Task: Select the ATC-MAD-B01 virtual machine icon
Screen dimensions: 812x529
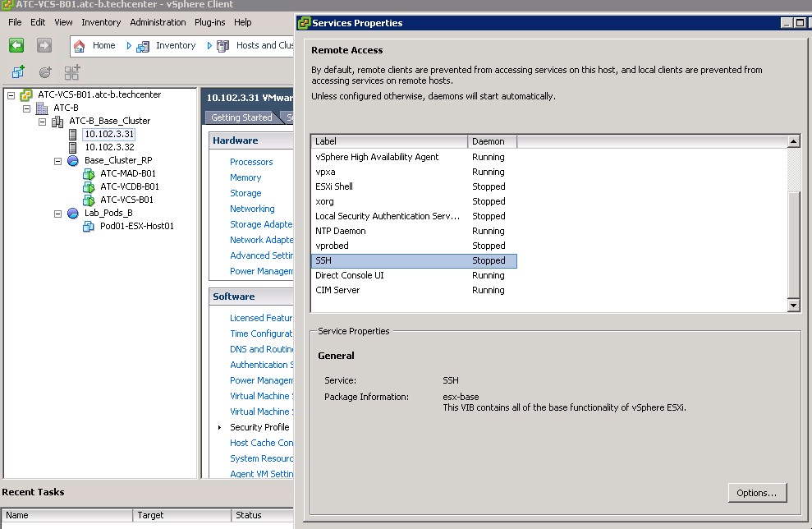Action: click(x=89, y=173)
